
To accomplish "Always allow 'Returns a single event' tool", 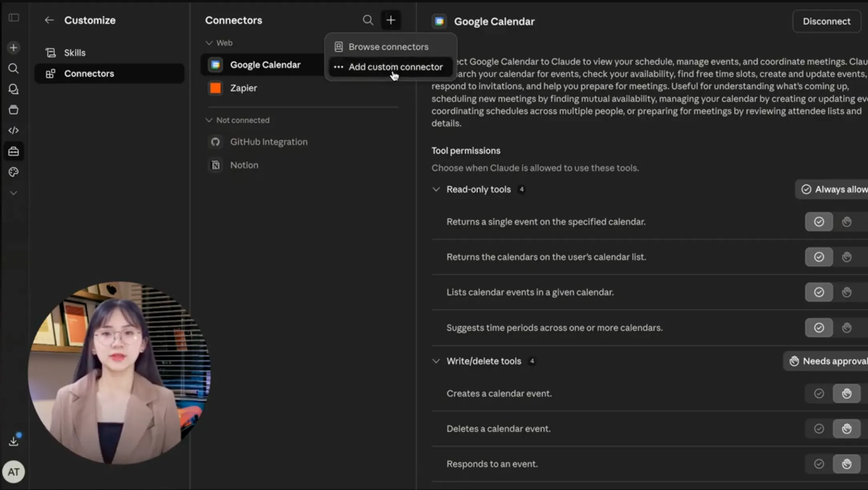I will click(x=819, y=222).
